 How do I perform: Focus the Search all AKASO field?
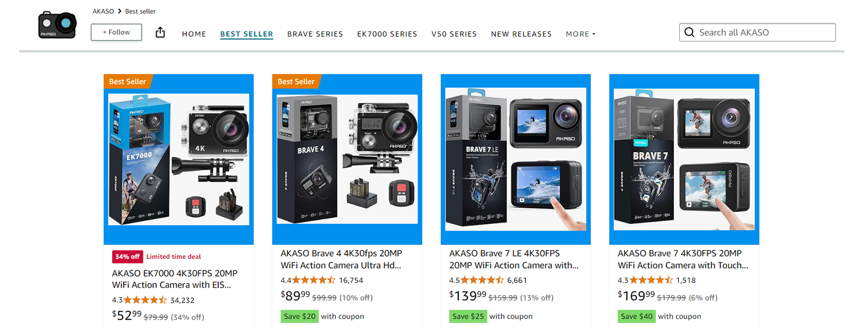[757, 32]
